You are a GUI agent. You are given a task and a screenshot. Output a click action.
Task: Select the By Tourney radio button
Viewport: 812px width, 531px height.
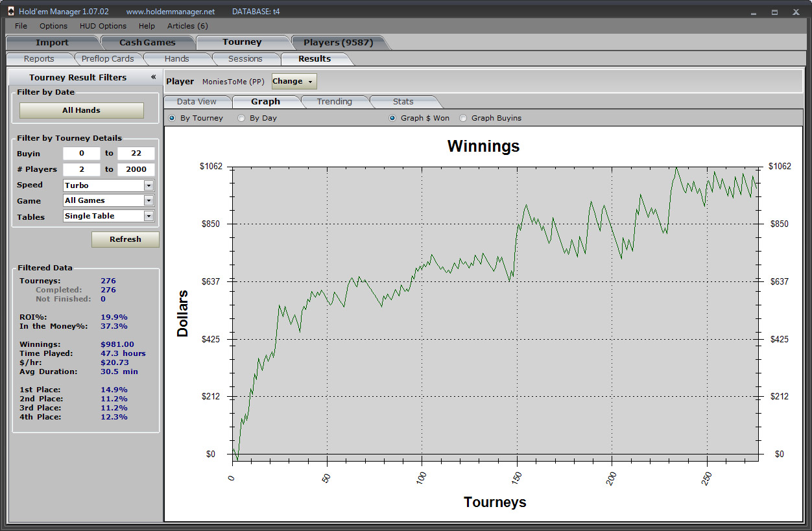pyautogui.click(x=172, y=118)
